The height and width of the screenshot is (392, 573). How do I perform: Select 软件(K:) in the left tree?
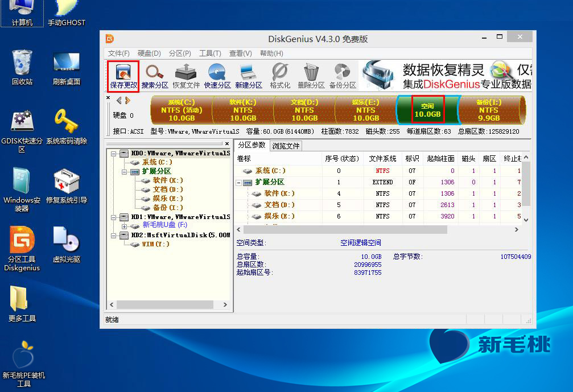(x=168, y=180)
